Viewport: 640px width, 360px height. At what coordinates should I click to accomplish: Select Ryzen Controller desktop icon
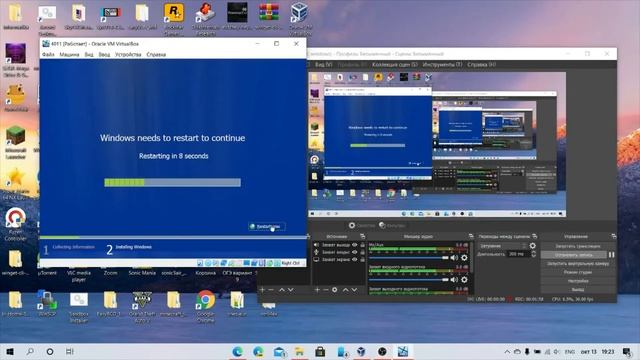point(16,224)
